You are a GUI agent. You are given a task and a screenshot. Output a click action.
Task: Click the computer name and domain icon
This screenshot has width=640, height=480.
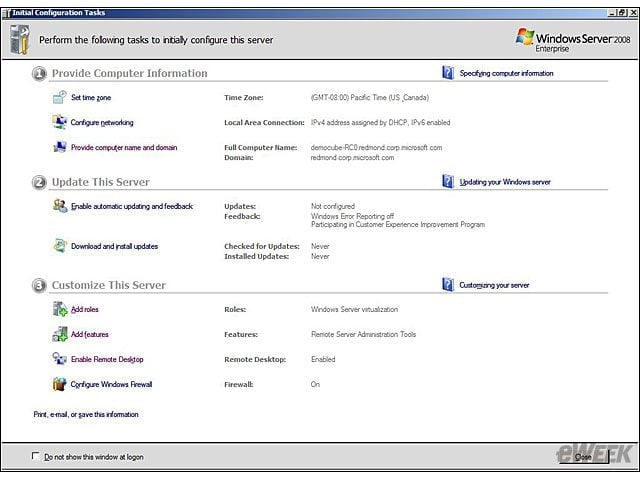(x=60, y=147)
